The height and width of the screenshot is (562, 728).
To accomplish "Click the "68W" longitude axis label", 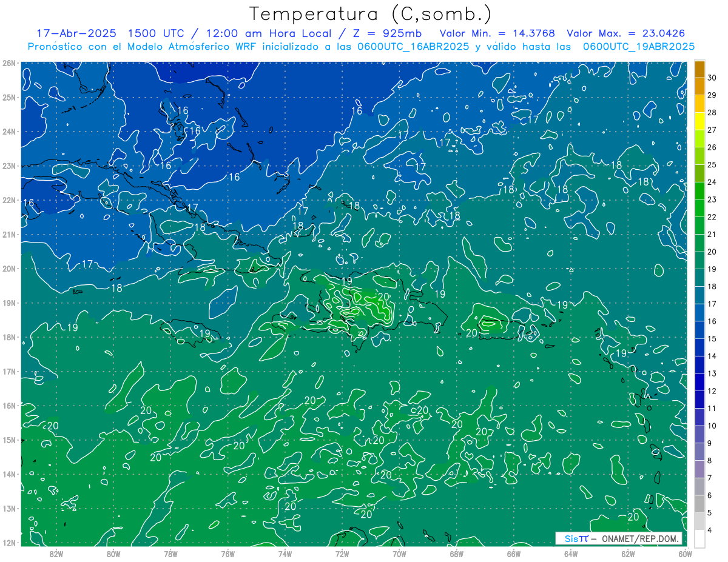I will [x=456, y=554].
